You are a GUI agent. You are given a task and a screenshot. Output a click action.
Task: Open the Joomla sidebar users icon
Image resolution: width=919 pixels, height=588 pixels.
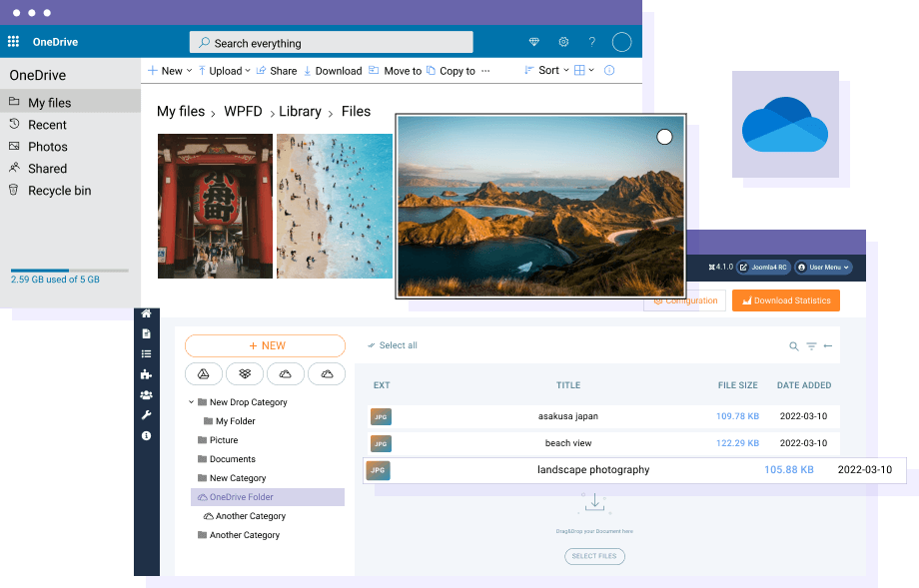point(147,395)
